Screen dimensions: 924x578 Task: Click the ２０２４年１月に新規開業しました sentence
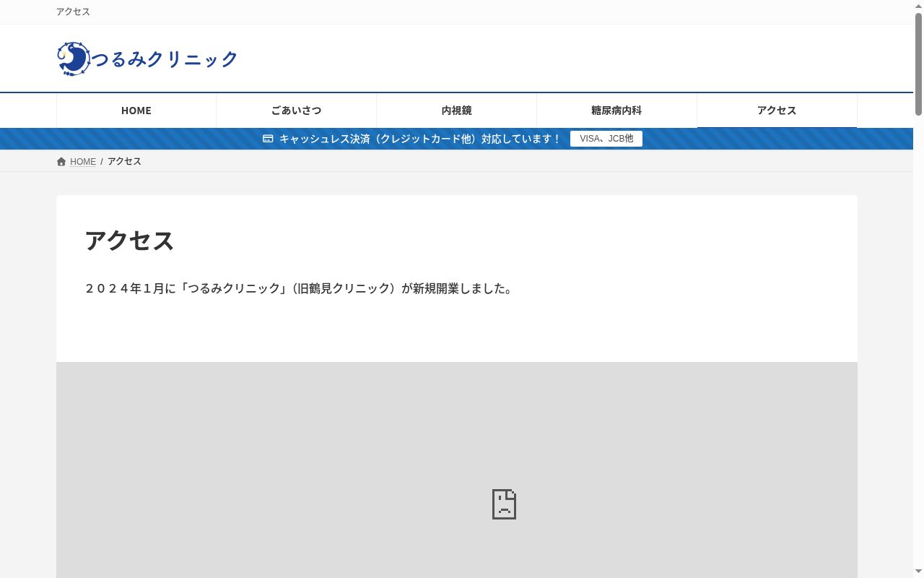(x=300, y=288)
